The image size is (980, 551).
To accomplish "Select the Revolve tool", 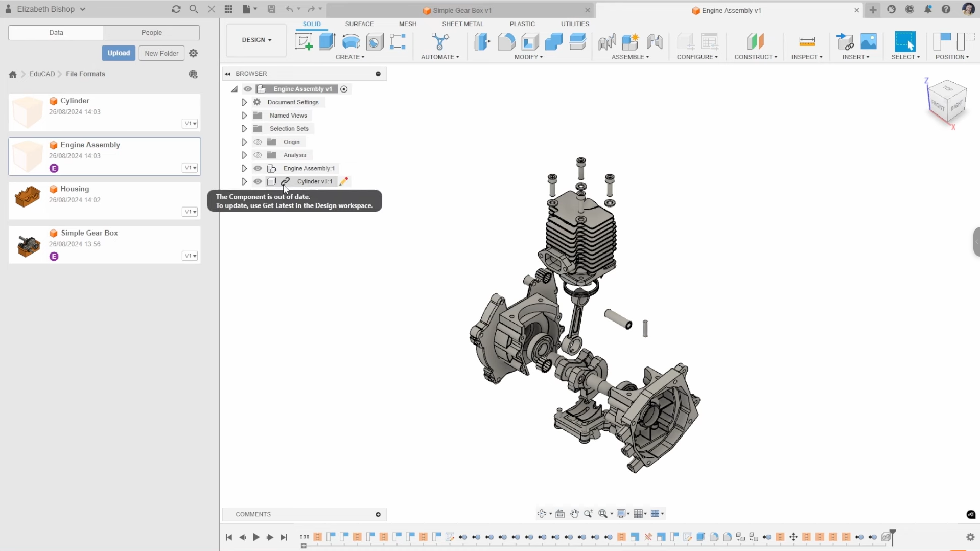I will 351,41.
